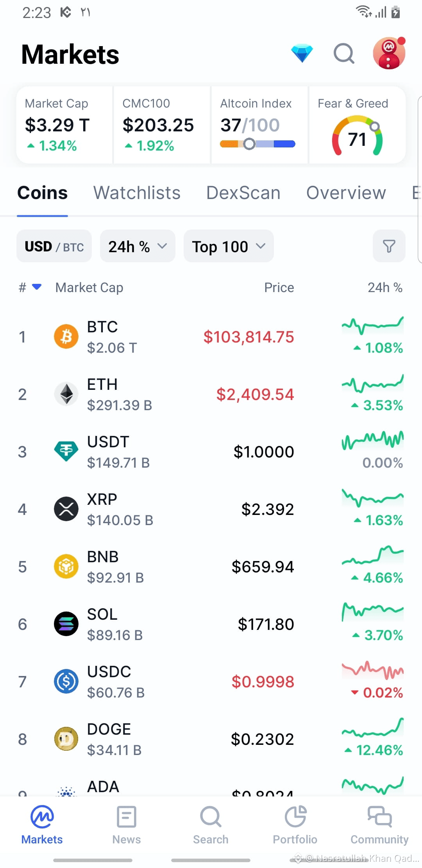Viewport: 422px width, 868px height.
Task: Tap the Bitcoin coin logo
Action: coord(66,336)
